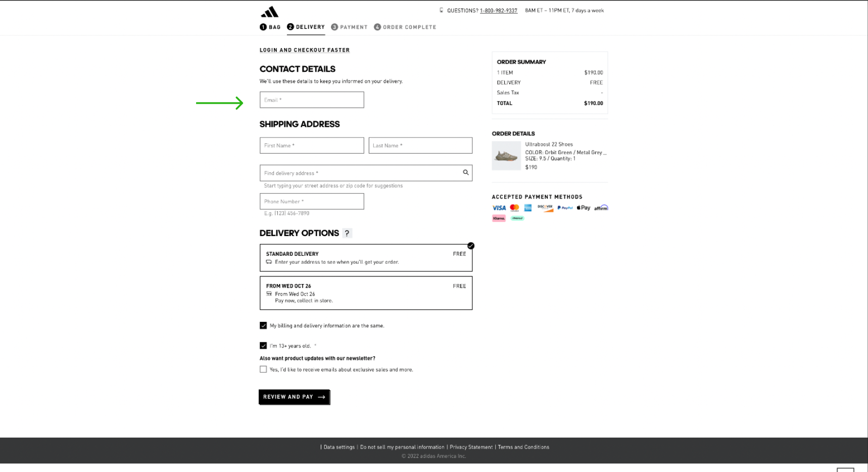This screenshot has height=472, width=868.
Task: Open Login and Checkout Faster link
Action: coord(304,50)
